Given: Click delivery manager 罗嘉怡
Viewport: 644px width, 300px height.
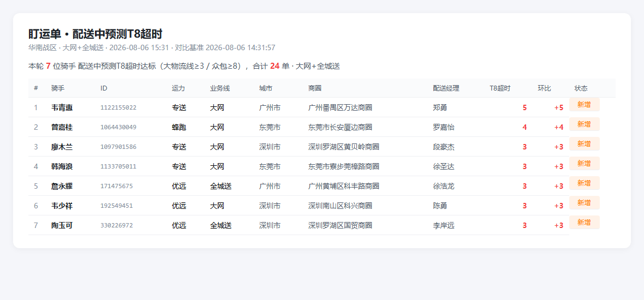Looking at the screenshot, I should 444,128.
